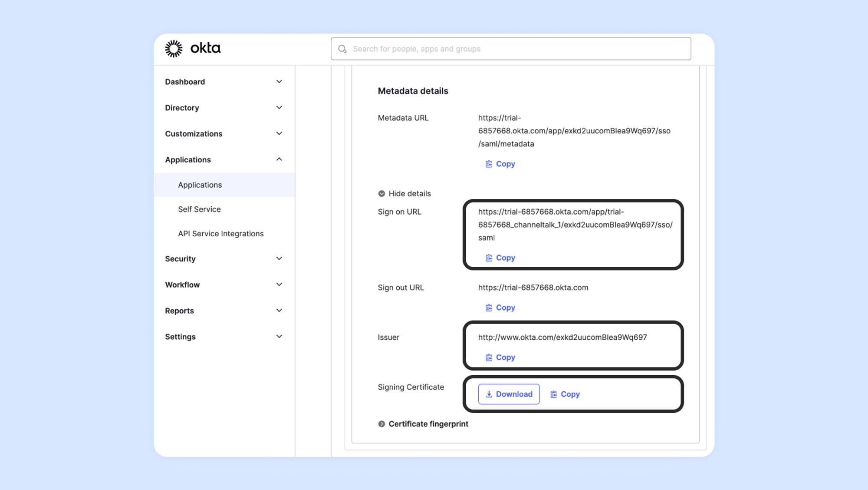Click the search magnifier icon

tap(342, 49)
